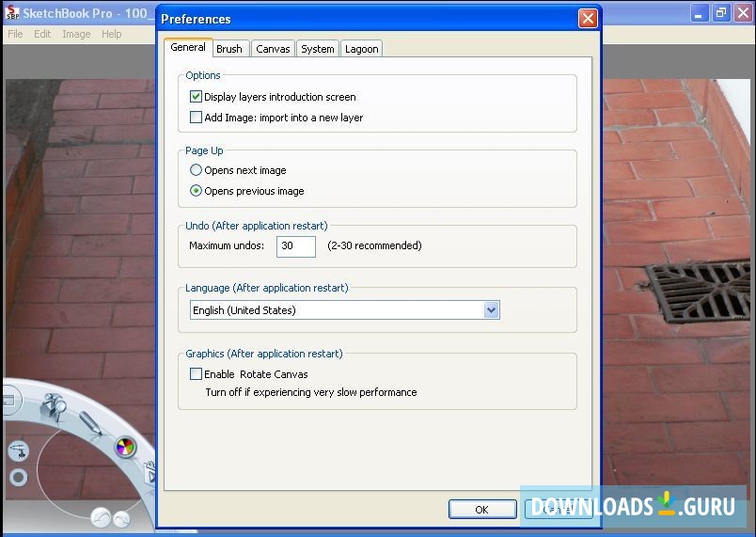The height and width of the screenshot is (537, 756).
Task: Click the SketchBook Pro app icon in title bar
Action: point(12,13)
